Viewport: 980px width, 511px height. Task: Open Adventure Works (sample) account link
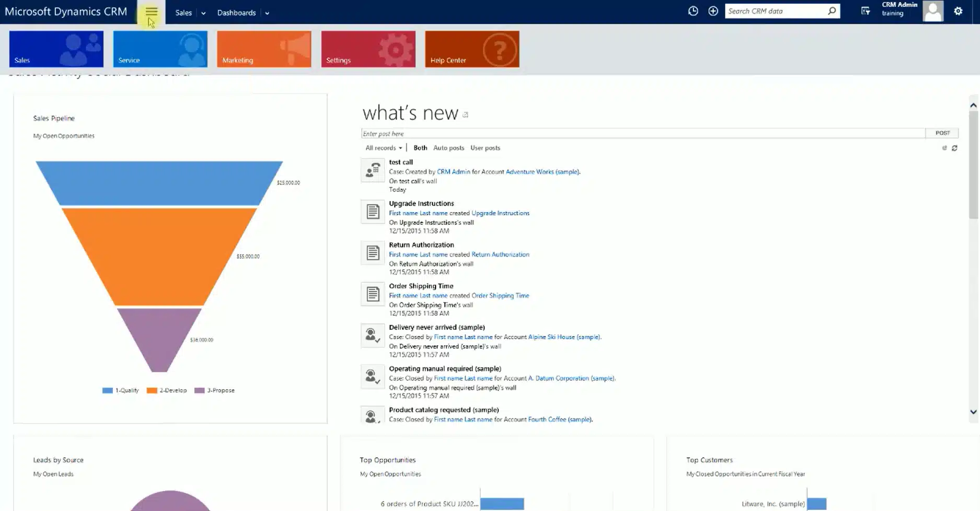pyautogui.click(x=543, y=171)
